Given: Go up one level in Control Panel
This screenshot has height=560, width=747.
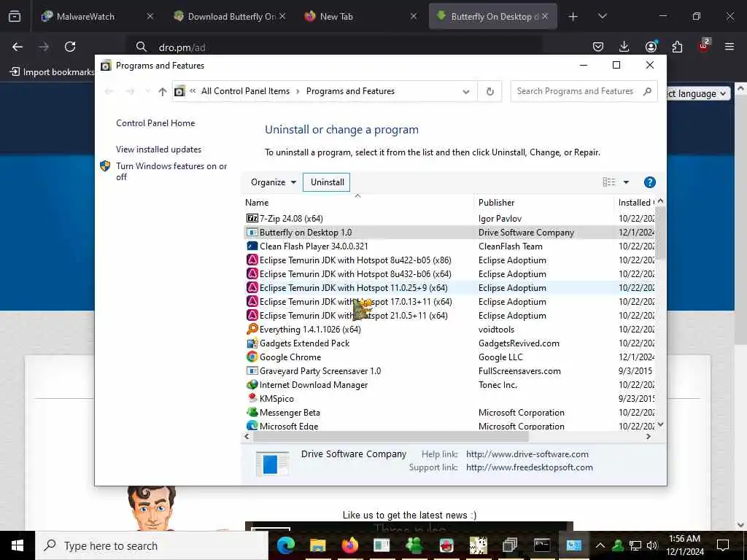Looking at the screenshot, I should tap(163, 91).
